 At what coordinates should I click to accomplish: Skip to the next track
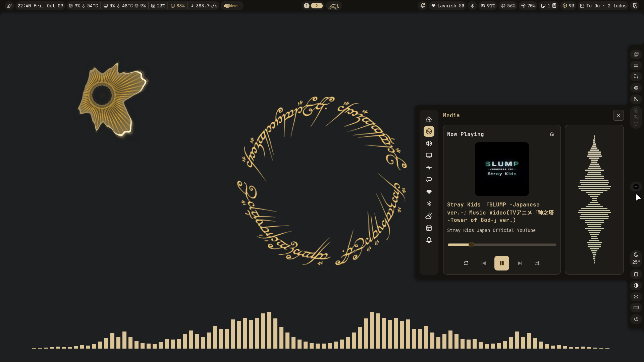point(520,263)
